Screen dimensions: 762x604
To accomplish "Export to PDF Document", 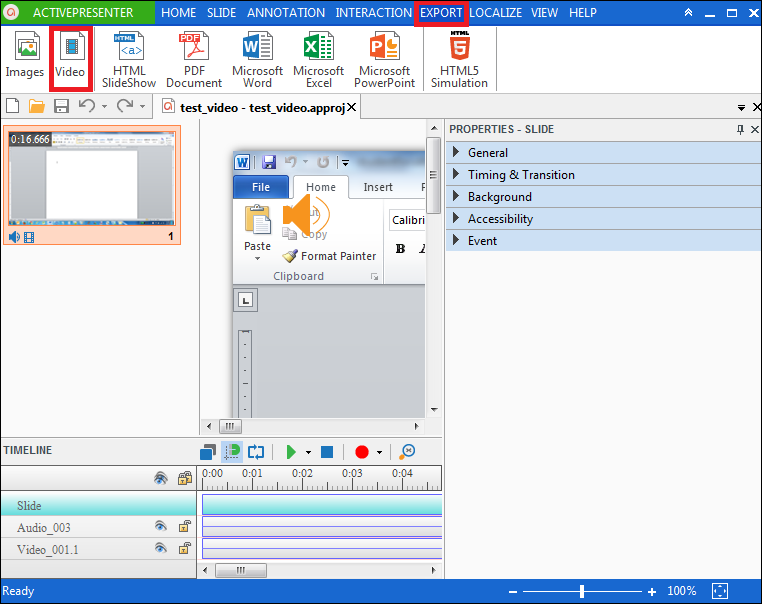I will 194,59.
